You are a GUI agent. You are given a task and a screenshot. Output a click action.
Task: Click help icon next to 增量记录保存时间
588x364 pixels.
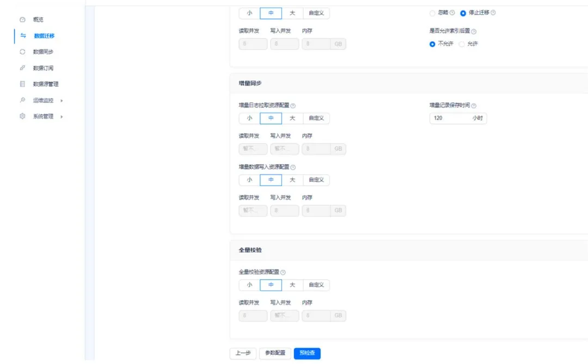click(474, 106)
